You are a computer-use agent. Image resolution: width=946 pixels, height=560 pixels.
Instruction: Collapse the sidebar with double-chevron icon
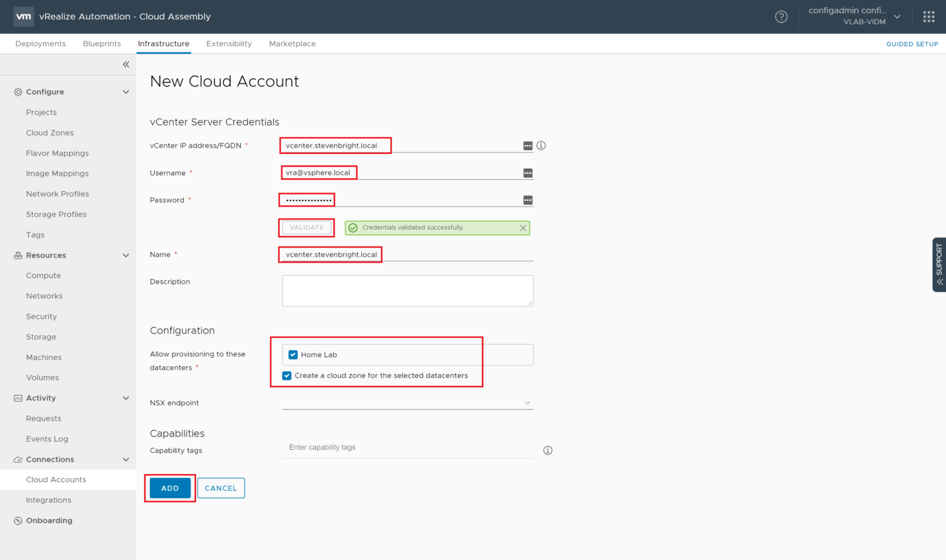[126, 64]
